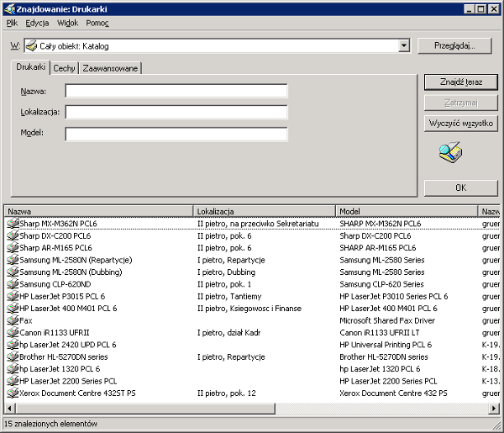Select location 'I pietro, Dubbing'

[226, 272]
